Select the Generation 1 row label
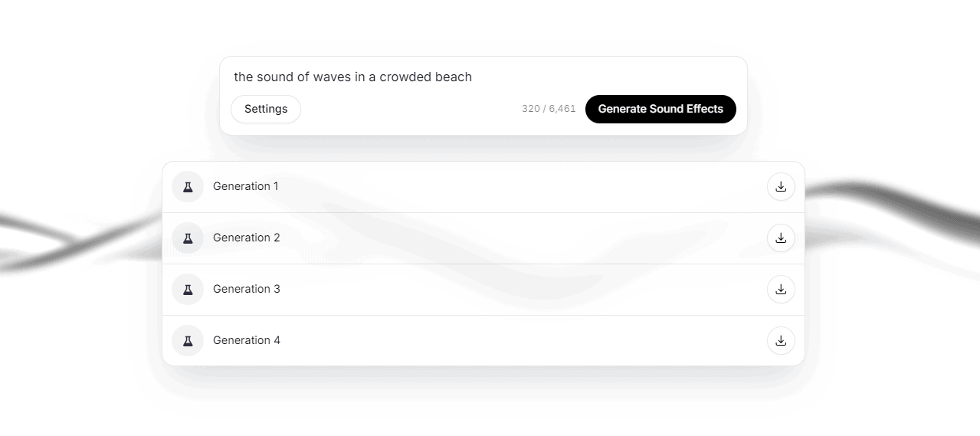 pyautogui.click(x=246, y=186)
